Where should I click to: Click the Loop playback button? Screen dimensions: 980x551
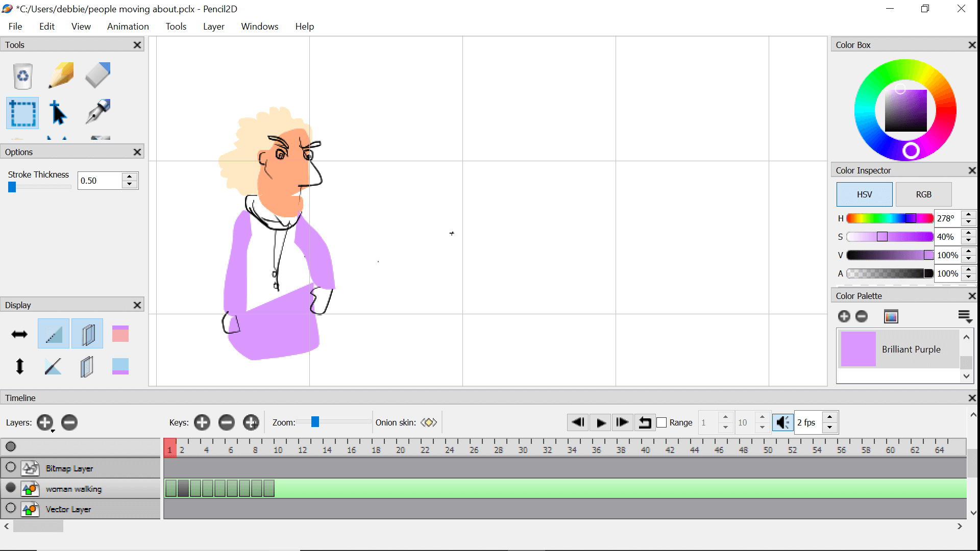coord(644,422)
